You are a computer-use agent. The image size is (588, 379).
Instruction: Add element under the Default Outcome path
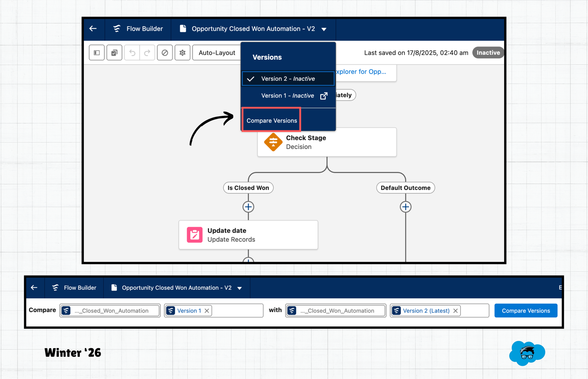pos(406,207)
